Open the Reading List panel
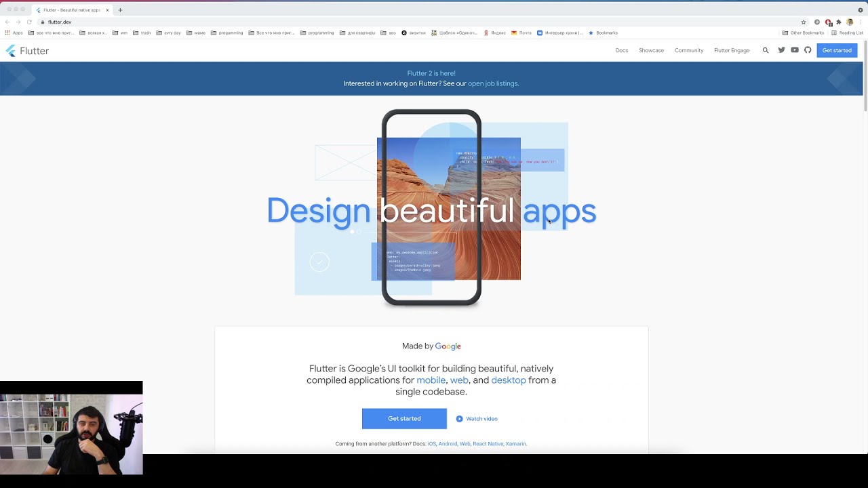 [x=847, y=33]
